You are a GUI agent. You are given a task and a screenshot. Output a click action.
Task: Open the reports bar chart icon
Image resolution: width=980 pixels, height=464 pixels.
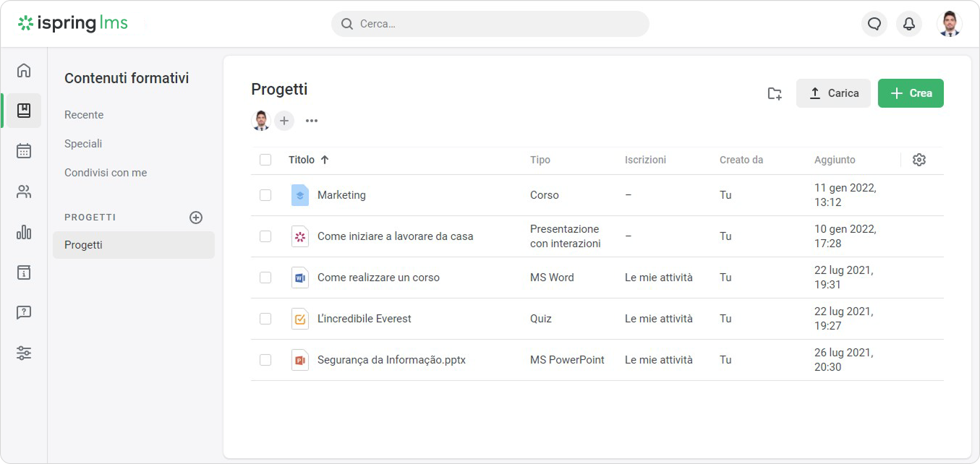pyautogui.click(x=24, y=232)
